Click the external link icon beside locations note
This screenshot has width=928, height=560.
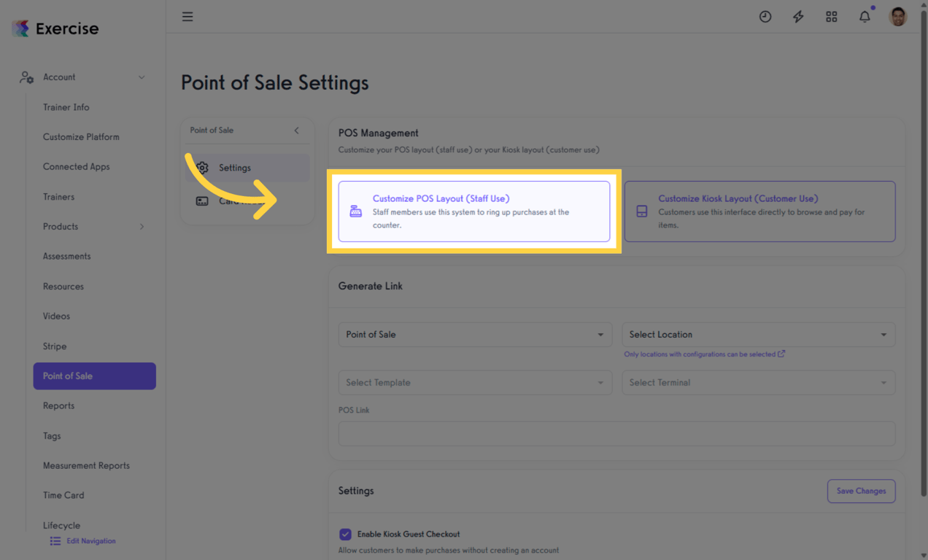[x=781, y=354]
